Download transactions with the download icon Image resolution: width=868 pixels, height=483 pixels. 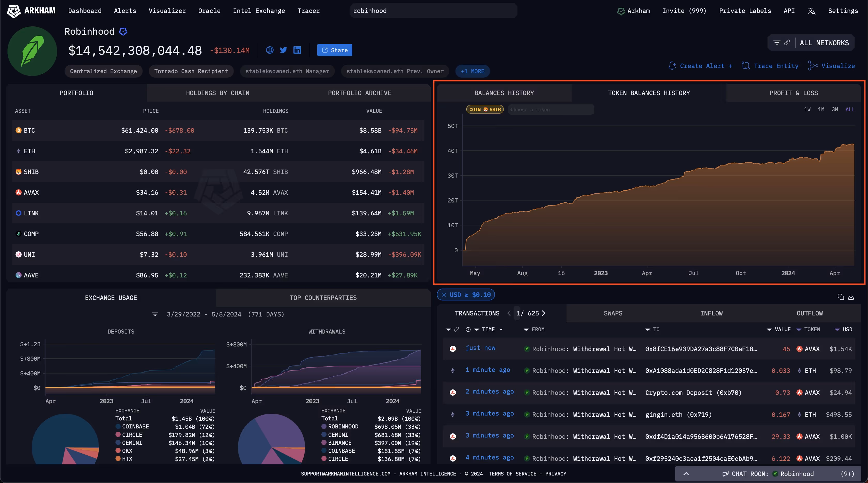851,297
